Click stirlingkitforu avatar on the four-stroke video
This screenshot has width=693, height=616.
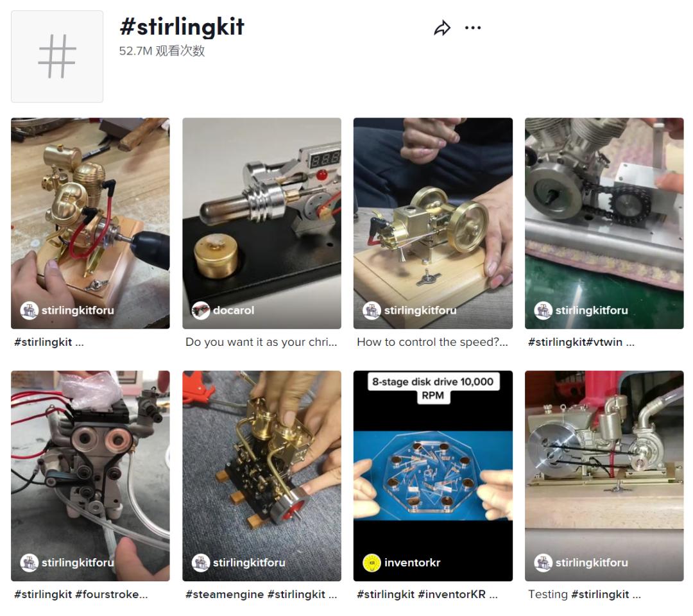click(x=29, y=563)
